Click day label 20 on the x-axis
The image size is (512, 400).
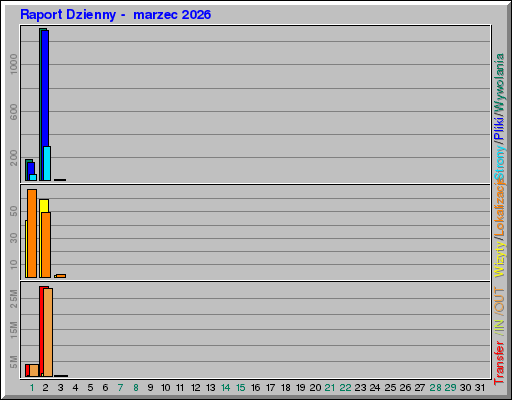click(x=315, y=388)
